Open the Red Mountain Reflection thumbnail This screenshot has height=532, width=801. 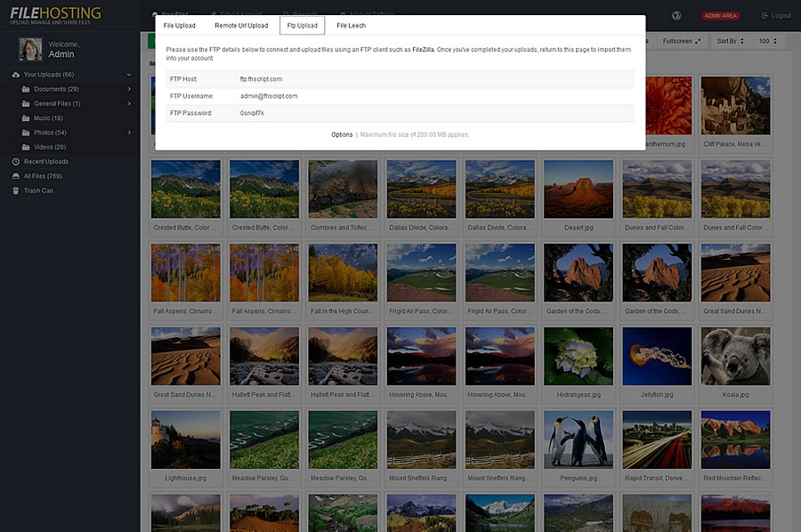736,439
